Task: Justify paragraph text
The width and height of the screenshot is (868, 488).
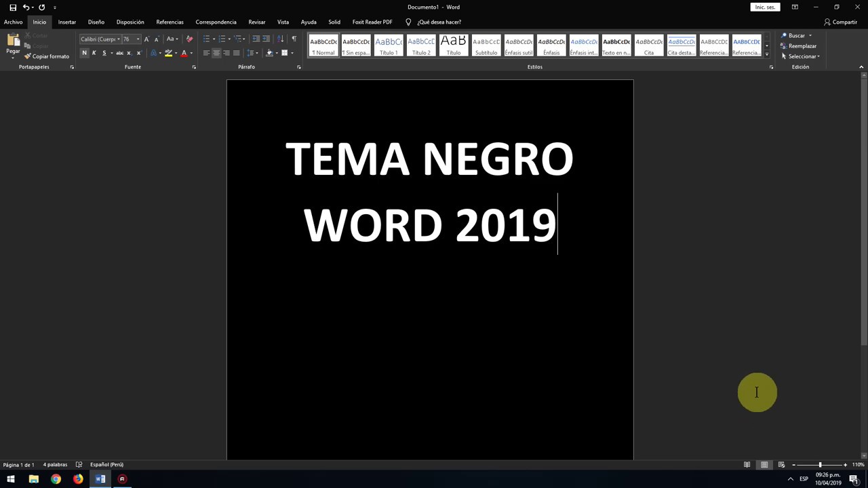Action: tap(236, 53)
